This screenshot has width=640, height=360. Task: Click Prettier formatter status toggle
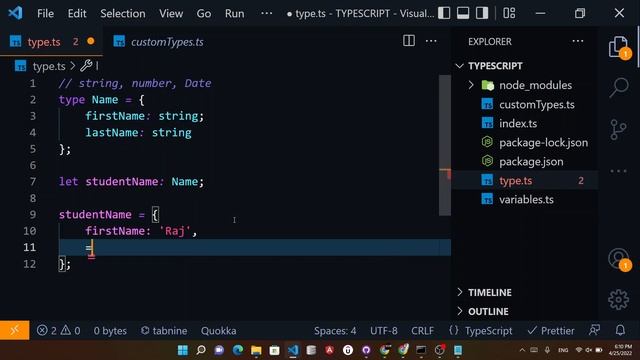pyautogui.click(x=551, y=331)
